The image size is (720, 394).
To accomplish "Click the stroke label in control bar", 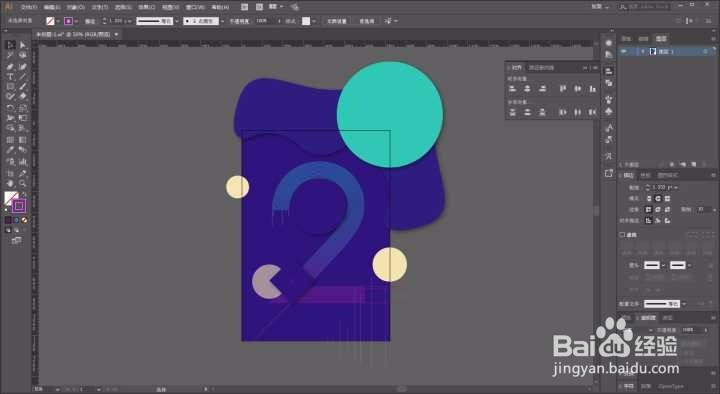I will [90, 21].
